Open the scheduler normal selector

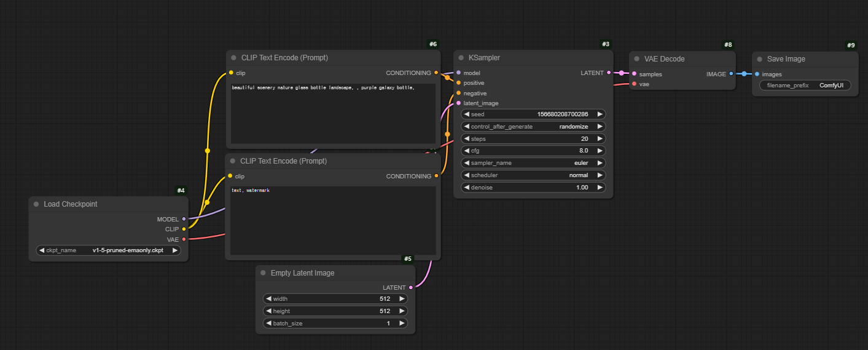click(x=533, y=175)
